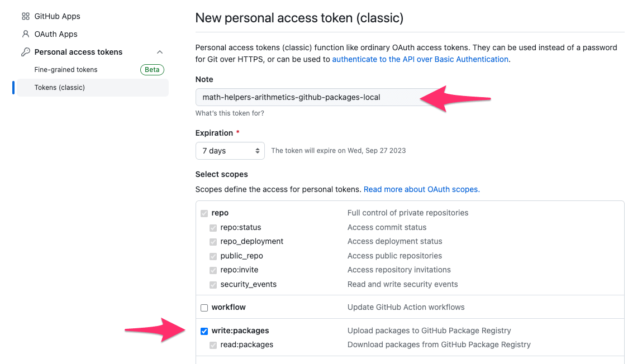The image size is (642, 364).
Task: Toggle the repo:status checkbox
Action: (x=213, y=228)
